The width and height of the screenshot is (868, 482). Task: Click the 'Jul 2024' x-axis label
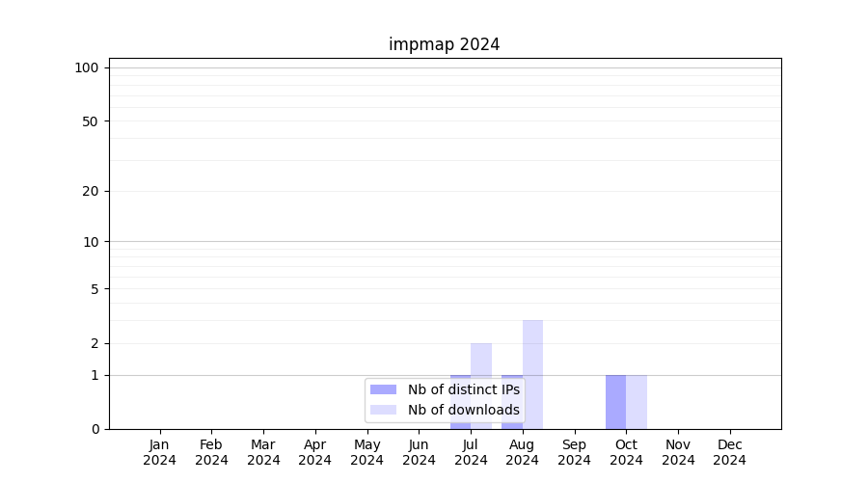click(471, 452)
